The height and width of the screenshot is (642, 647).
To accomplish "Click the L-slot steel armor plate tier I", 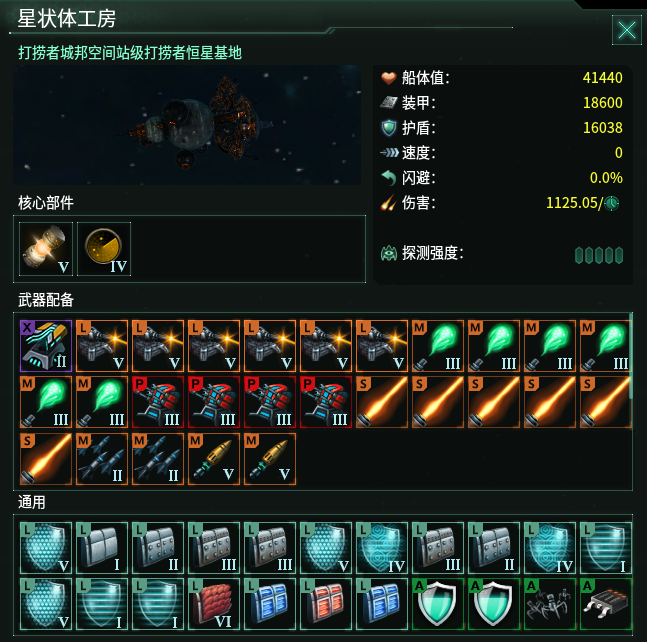I will tap(102, 548).
